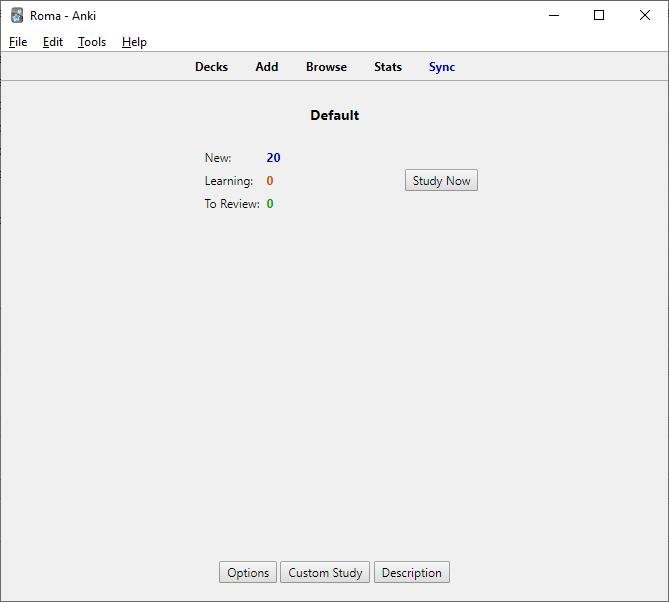The width and height of the screenshot is (669, 602).
Task: Maximize the Anki window
Action: pos(599,16)
